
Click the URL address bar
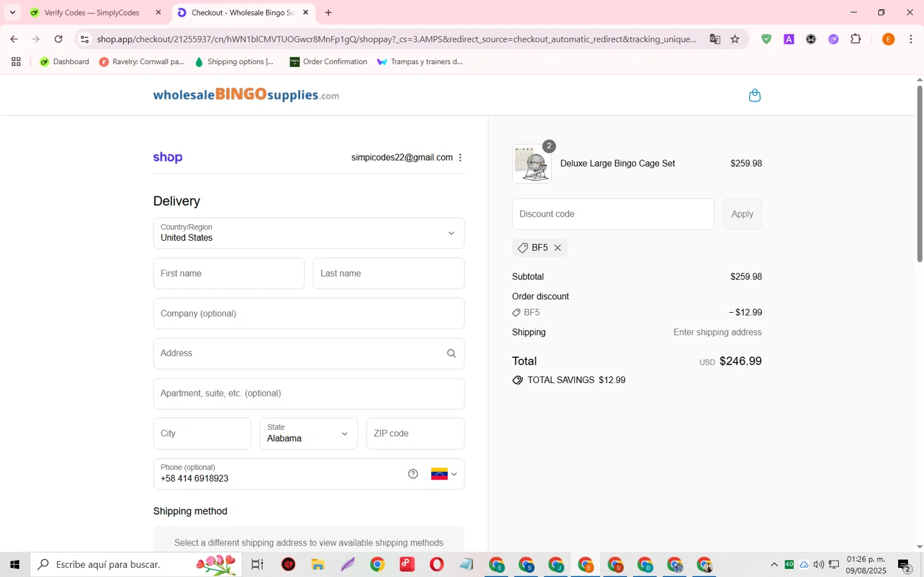click(397, 39)
